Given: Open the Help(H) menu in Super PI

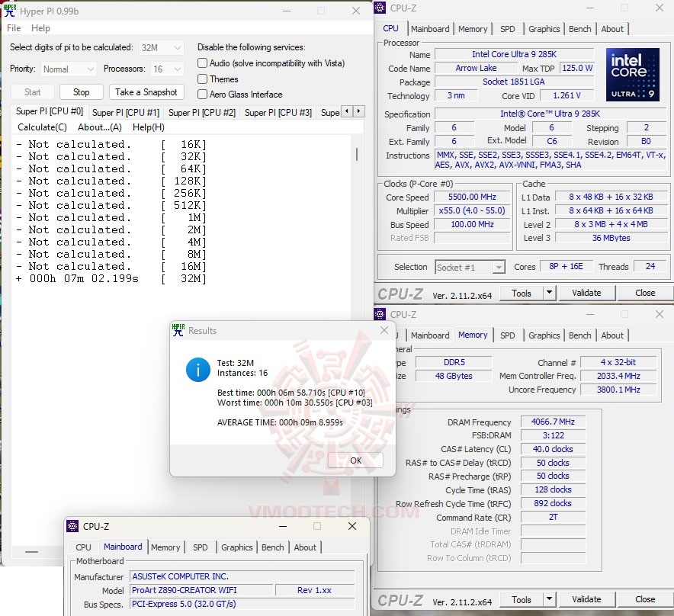Looking at the screenshot, I should [x=149, y=127].
